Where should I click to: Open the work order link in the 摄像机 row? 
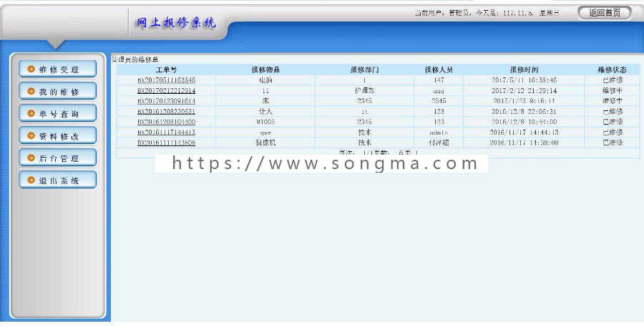click(166, 143)
